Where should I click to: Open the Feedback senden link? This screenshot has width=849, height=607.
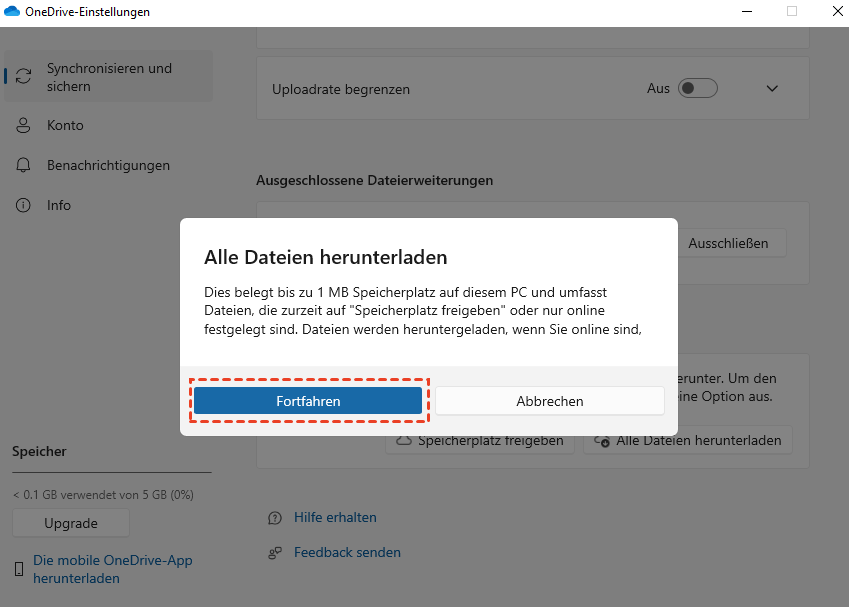[347, 552]
